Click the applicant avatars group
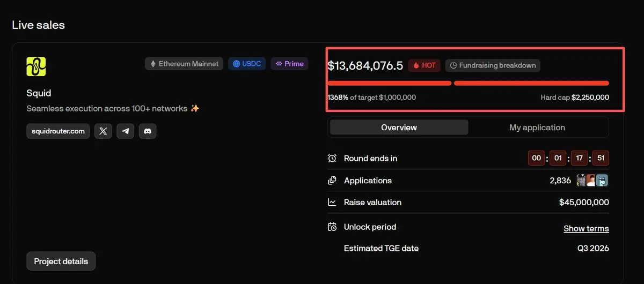Viewport: 644px width, 284px height. (592, 181)
